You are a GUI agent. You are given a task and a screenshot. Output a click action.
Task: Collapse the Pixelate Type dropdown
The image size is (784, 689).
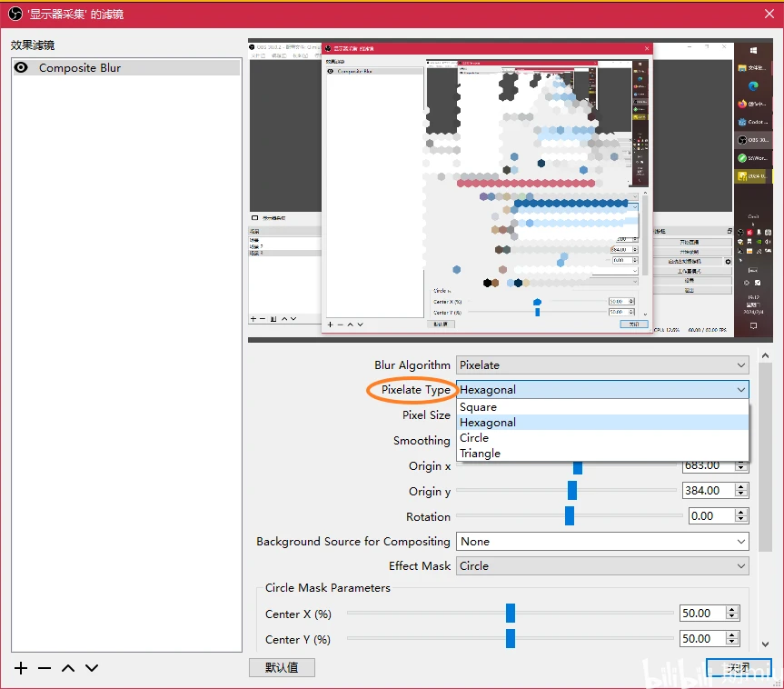click(x=602, y=390)
